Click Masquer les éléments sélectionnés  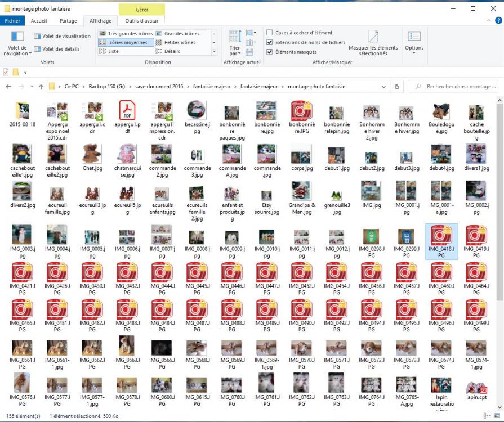coord(373,43)
